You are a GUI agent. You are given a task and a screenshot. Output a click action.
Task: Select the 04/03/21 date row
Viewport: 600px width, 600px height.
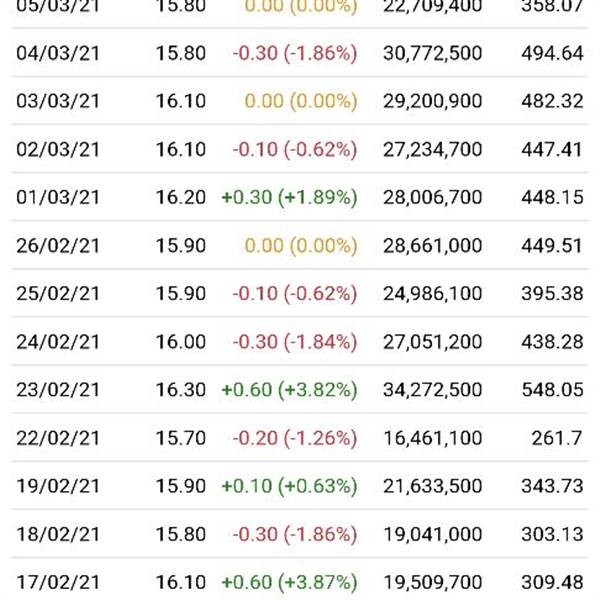[300, 53]
